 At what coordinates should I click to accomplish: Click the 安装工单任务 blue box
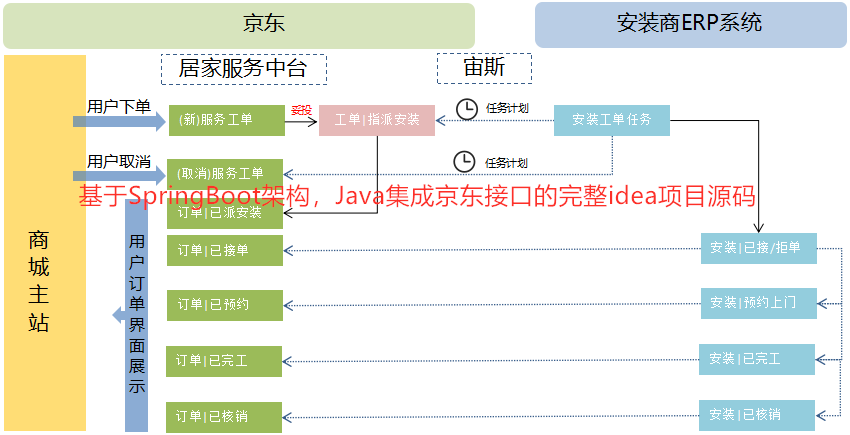tap(612, 120)
